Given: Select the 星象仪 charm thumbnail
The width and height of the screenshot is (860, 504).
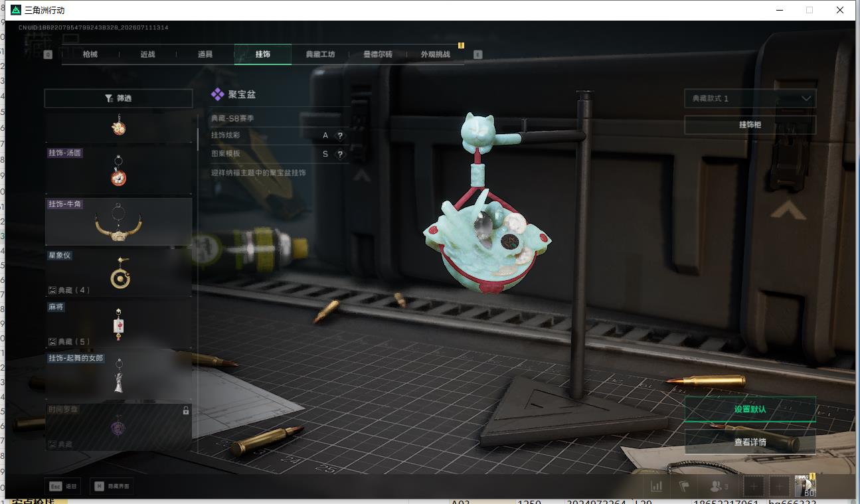Looking at the screenshot, I should tap(118, 273).
